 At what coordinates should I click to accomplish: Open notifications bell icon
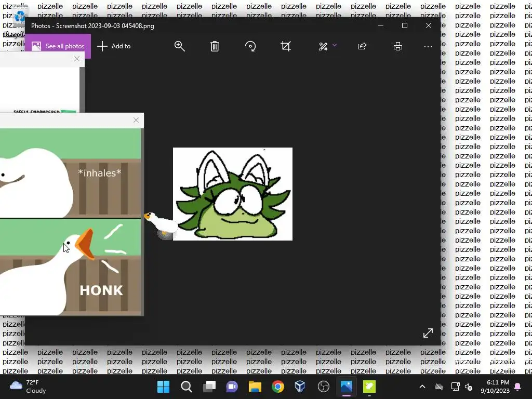518,387
